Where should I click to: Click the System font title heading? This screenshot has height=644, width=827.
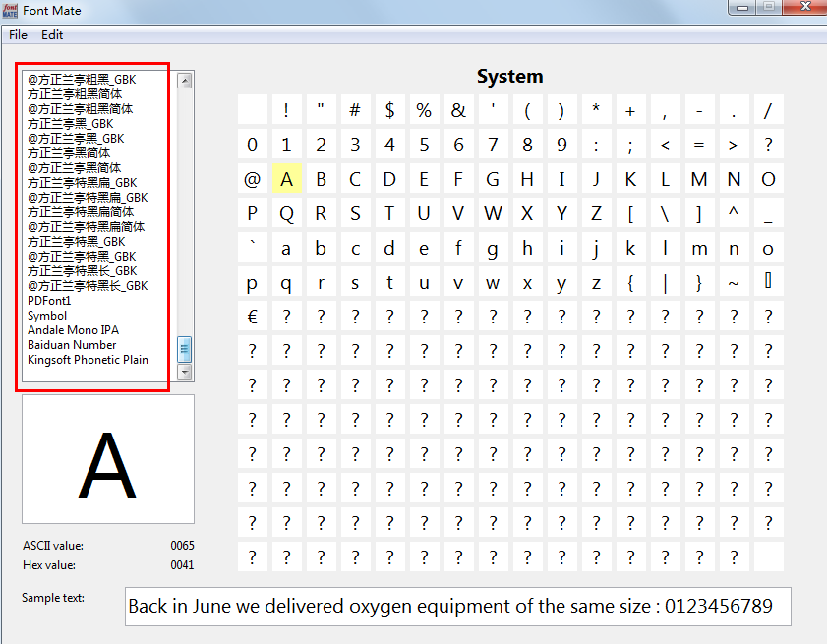tap(510, 77)
